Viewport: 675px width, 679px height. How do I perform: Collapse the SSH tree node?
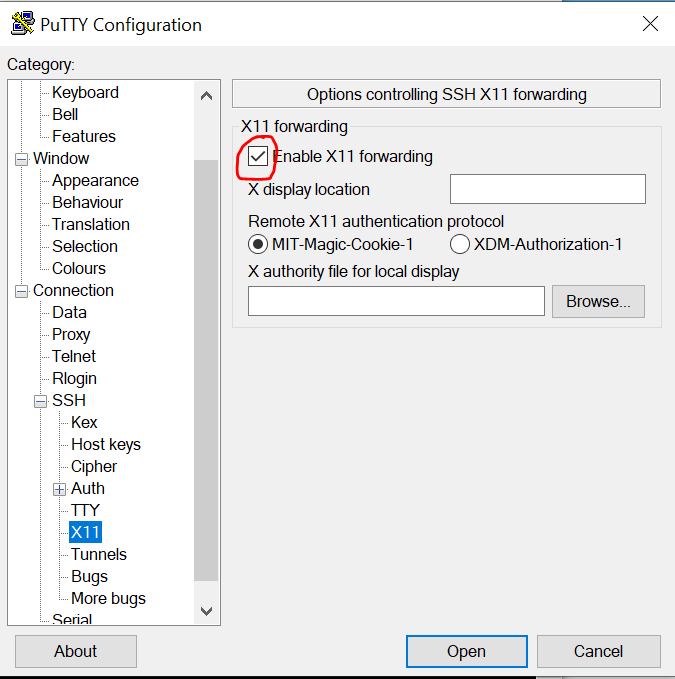click(x=41, y=401)
